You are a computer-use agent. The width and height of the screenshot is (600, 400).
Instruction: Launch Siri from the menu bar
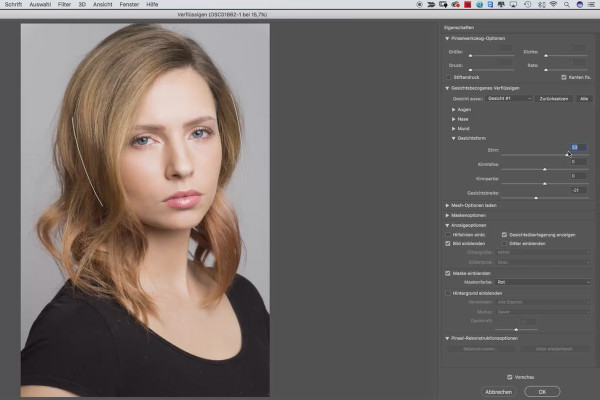click(580, 5)
